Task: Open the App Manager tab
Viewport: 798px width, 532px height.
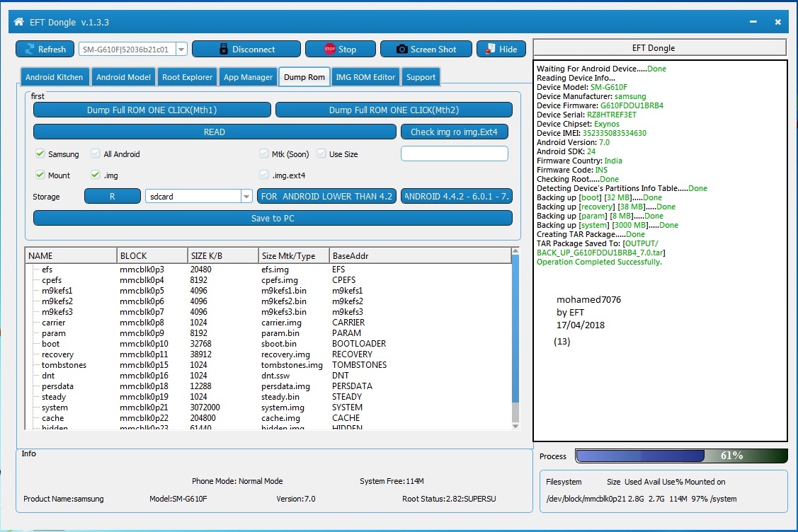Action: coord(249,77)
